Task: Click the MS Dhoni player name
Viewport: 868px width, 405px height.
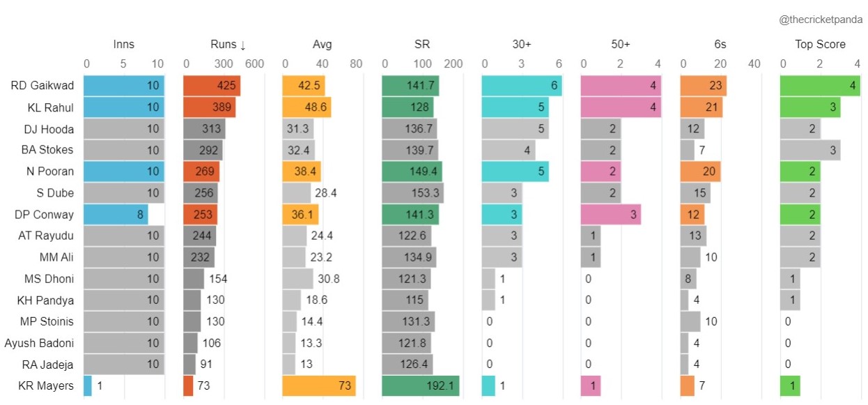Action: point(49,279)
